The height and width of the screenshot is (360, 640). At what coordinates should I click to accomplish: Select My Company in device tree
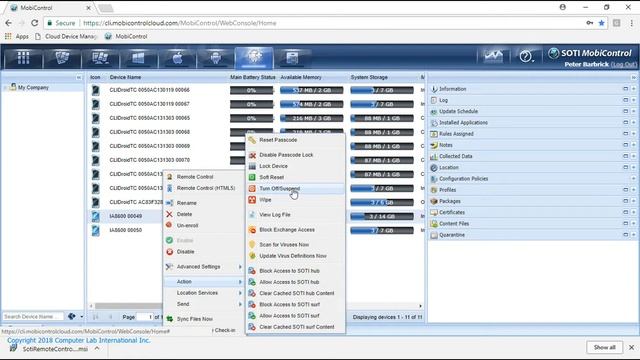33,87
